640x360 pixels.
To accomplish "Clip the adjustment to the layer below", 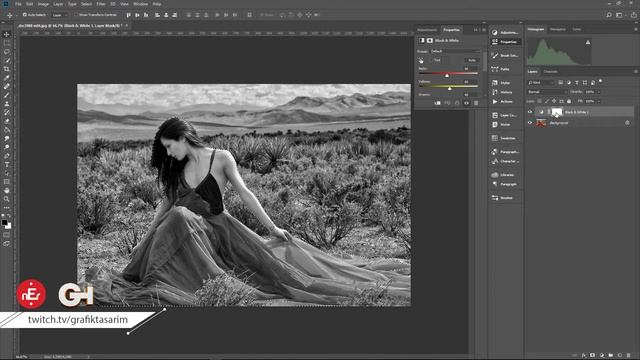I will coord(438,103).
